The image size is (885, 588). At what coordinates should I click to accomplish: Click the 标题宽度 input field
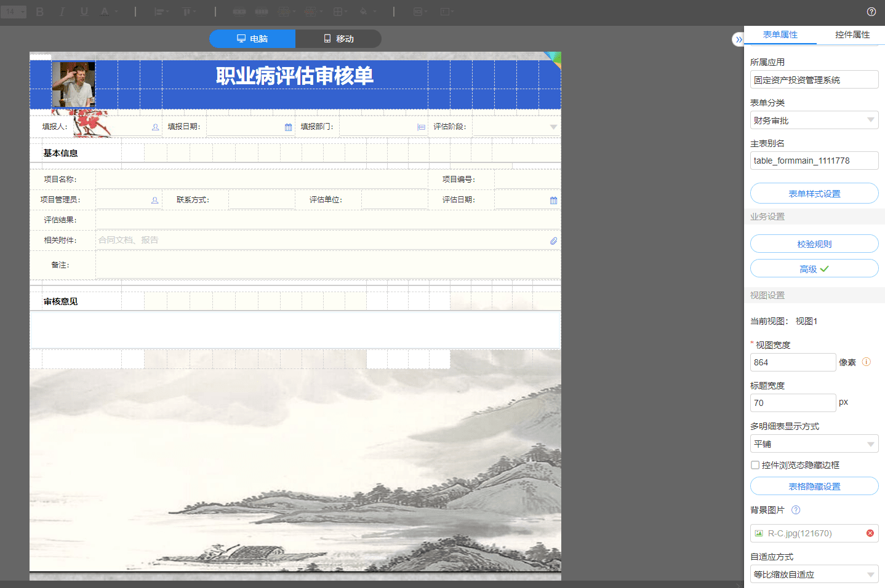[x=793, y=403]
